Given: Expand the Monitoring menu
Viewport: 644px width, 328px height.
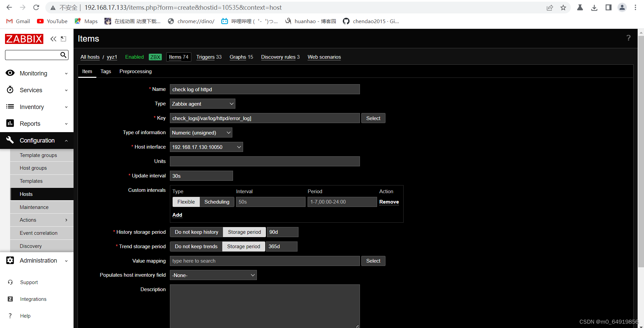Looking at the screenshot, I should (37, 73).
